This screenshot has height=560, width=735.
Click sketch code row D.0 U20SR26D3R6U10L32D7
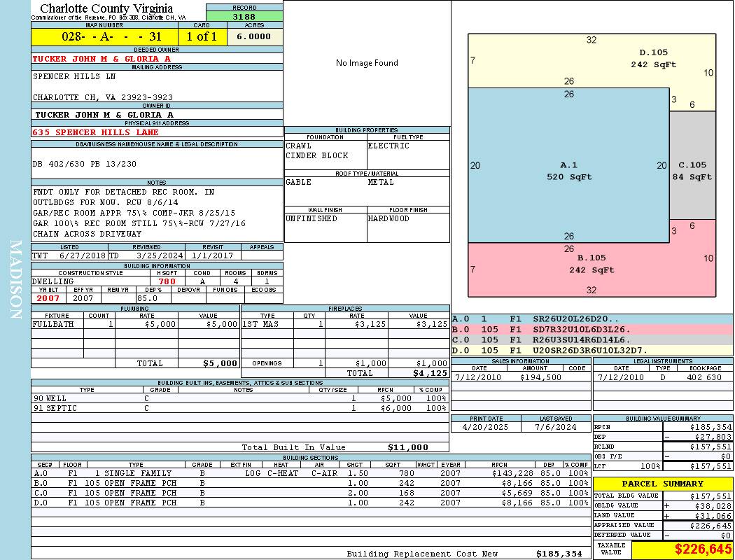tap(592, 350)
